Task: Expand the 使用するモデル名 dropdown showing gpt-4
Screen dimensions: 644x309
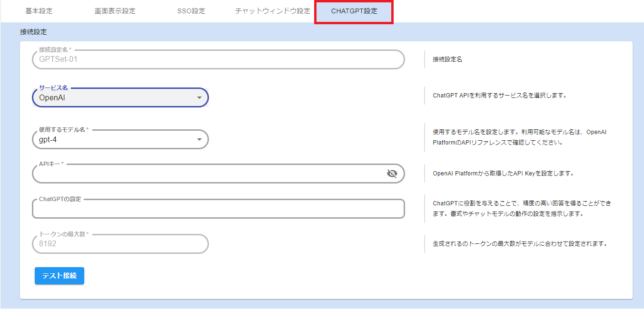Action: pyautogui.click(x=120, y=140)
